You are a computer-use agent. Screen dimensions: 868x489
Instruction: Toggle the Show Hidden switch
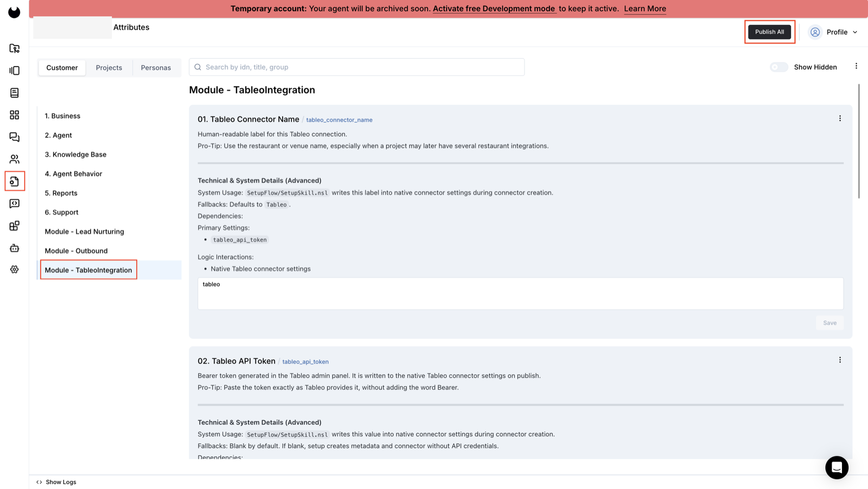tap(779, 67)
